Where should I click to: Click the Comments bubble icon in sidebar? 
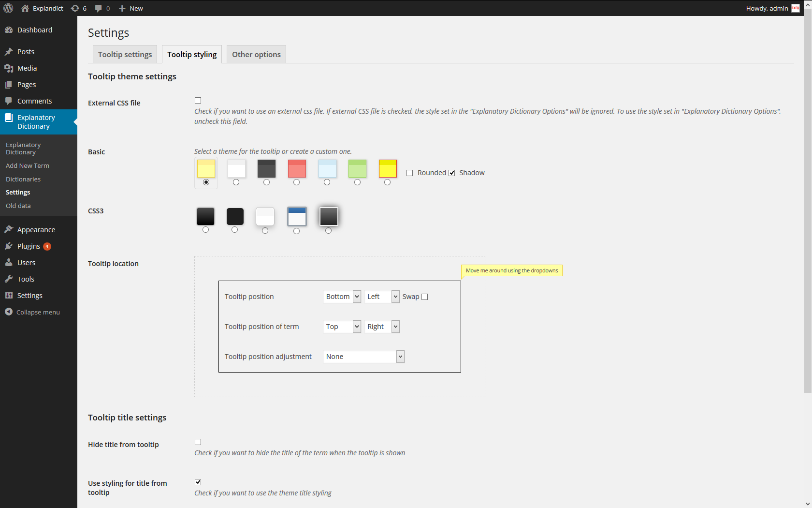(x=9, y=101)
